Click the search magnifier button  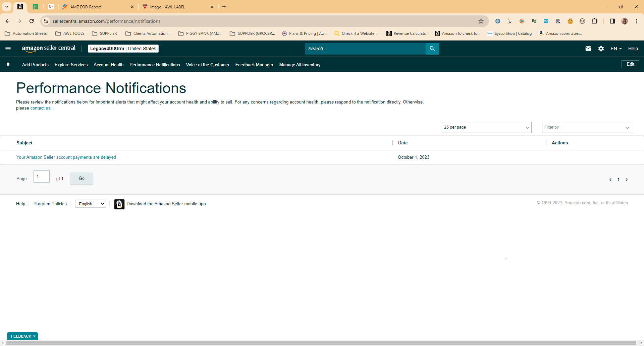tap(432, 49)
